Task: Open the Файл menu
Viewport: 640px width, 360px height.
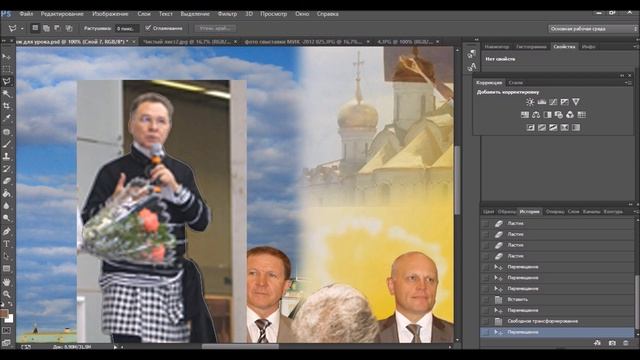Action: (26, 14)
